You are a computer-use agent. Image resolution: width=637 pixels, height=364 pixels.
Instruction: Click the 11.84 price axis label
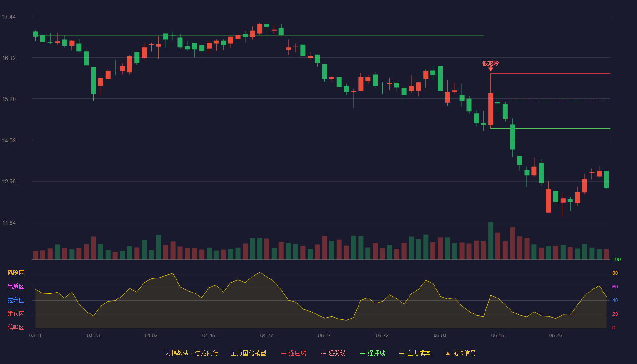point(9,223)
